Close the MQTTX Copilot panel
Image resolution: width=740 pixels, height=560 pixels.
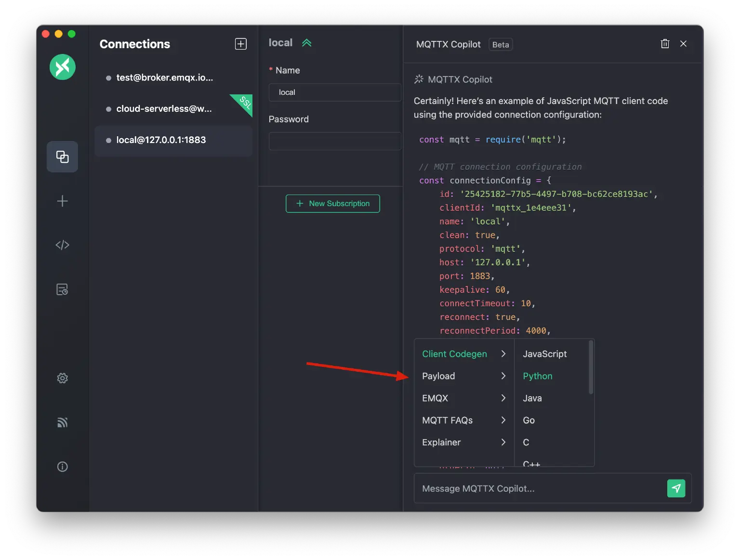pos(683,43)
